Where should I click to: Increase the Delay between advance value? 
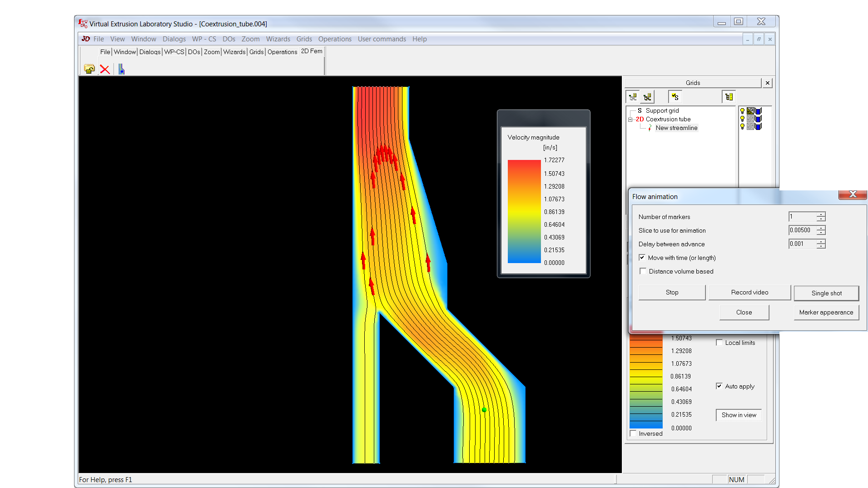click(821, 242)
